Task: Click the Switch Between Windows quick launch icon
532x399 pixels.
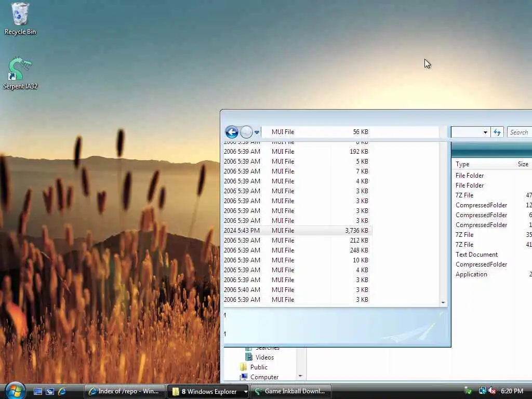Action: [x=50, y=391]
